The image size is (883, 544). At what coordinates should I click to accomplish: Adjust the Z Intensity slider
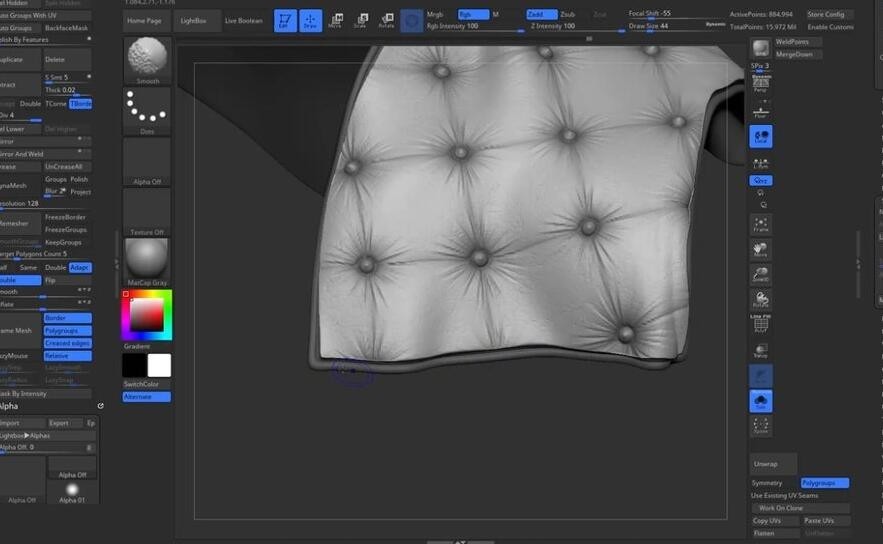[576, 26]
